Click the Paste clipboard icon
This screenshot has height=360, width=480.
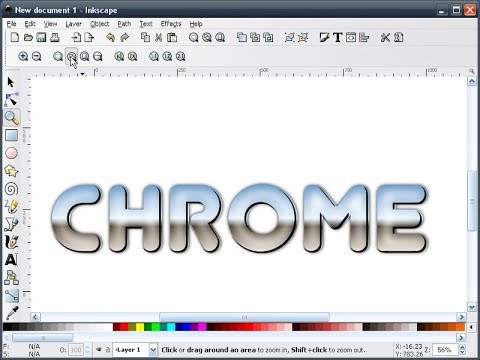172,37
